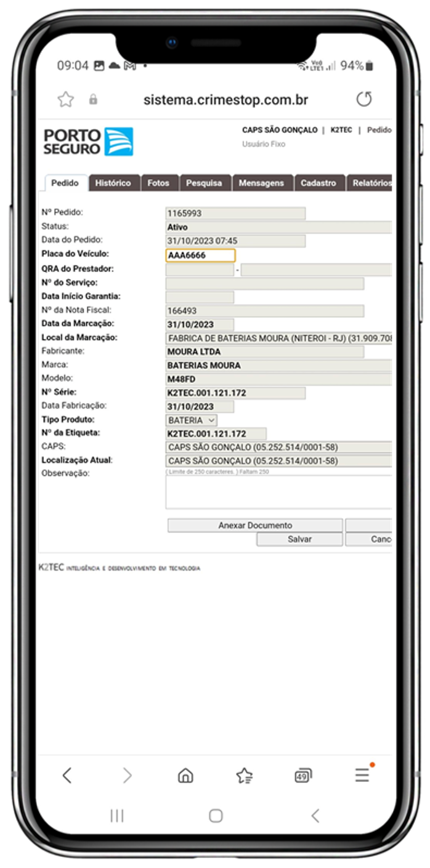This screenshot has height=868, width=430.
Task: Click the Local da Marcação field
Action: 278,338
